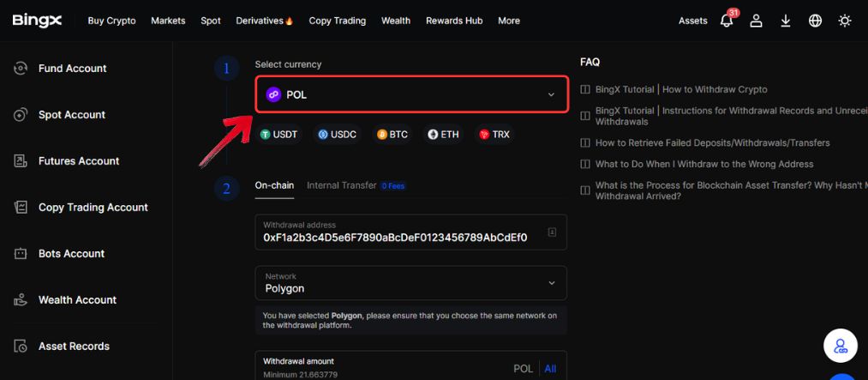Image resolution: width=868 pixels, height=380 pixels.
Task: Click the Asset Records sidebar icon
Action: [21, 347]
